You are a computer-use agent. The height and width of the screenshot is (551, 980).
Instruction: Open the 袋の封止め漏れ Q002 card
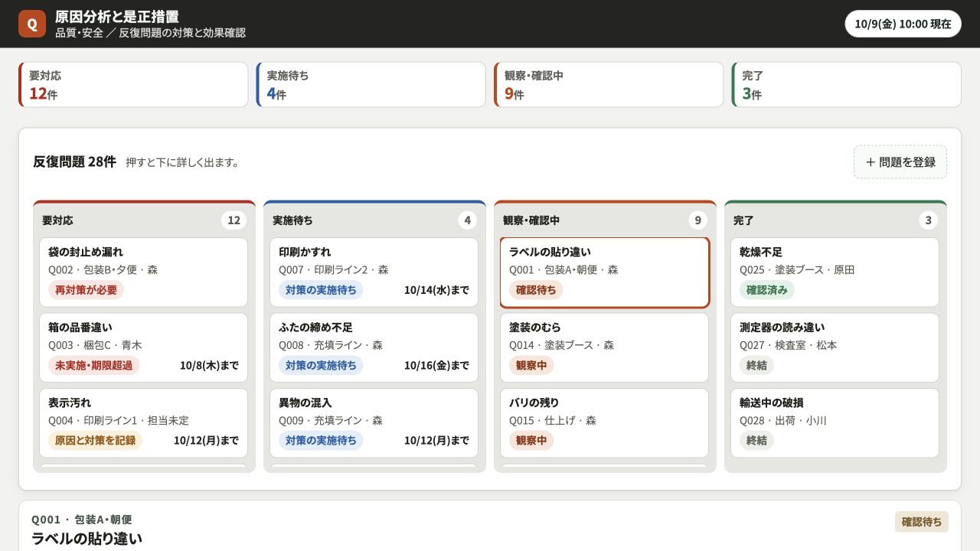(x=144, y=272)
